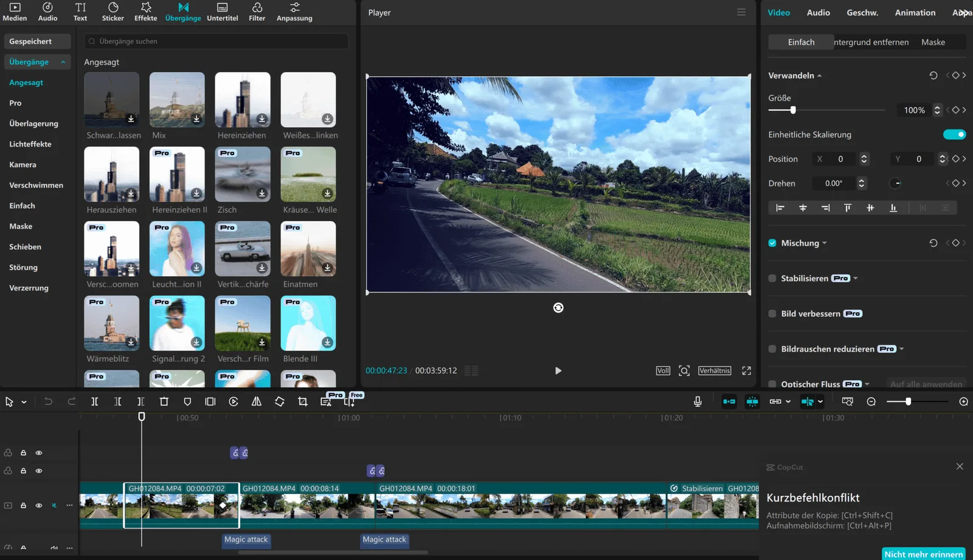Viewport: 973px width, 560px height.
Task: Click the delete clip trash icon
Action: point(164,401)
